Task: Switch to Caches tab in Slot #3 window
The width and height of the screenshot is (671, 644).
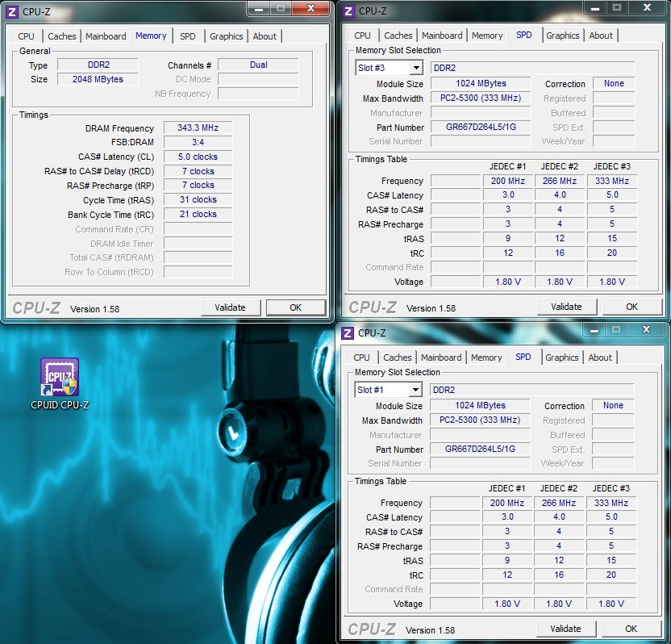Action: point(398,36)
